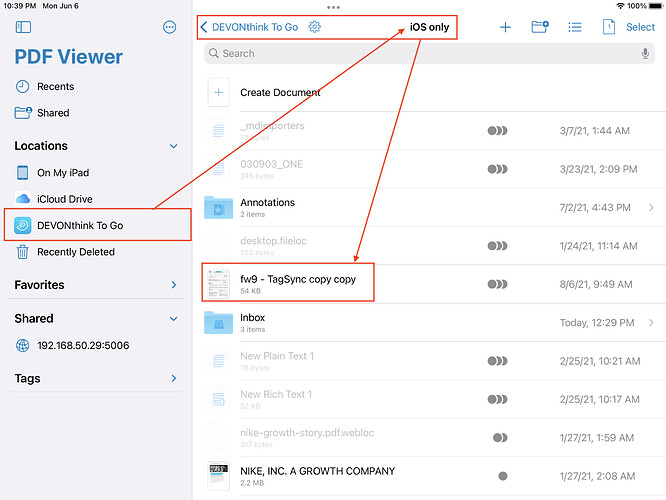Open NIKE, INC. A GROWTH COMPANY document
666x500 pixels.
(x=429, y=476)
